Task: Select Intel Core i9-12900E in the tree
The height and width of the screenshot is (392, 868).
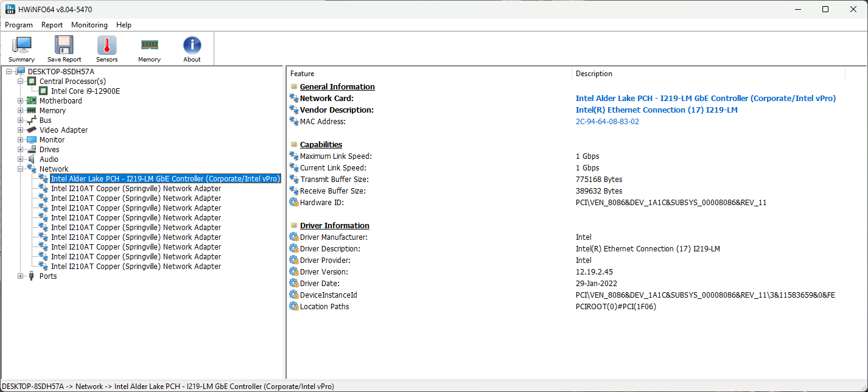Action: 86,91
